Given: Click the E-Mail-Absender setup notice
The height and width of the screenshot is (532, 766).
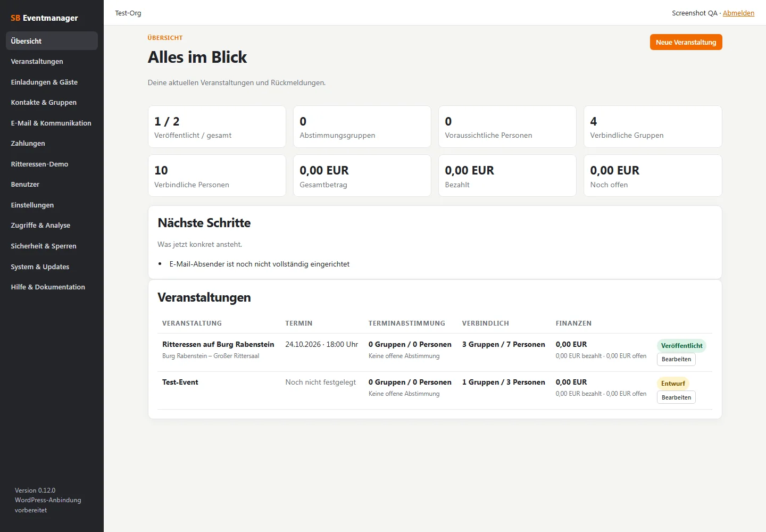Looking at the screenshot, I should (x=260, y=264).
